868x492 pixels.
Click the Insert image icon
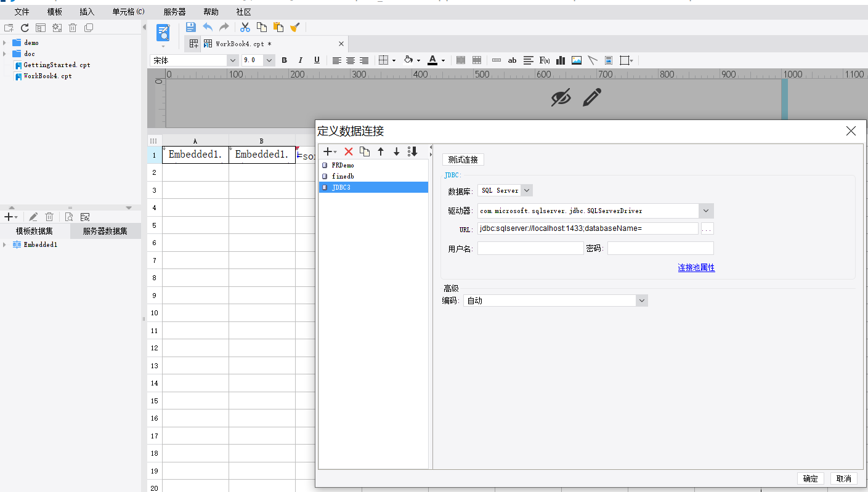pyautogui.click(x=577, y=60)
